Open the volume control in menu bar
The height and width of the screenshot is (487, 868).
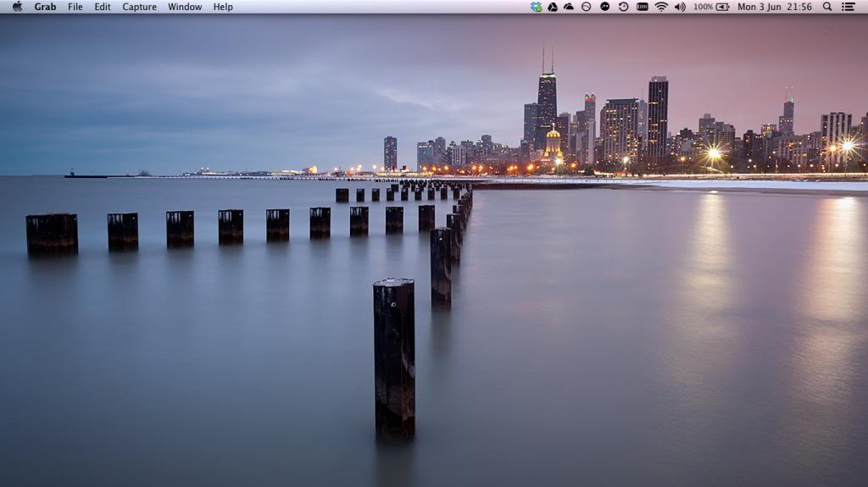click(680, 7)
